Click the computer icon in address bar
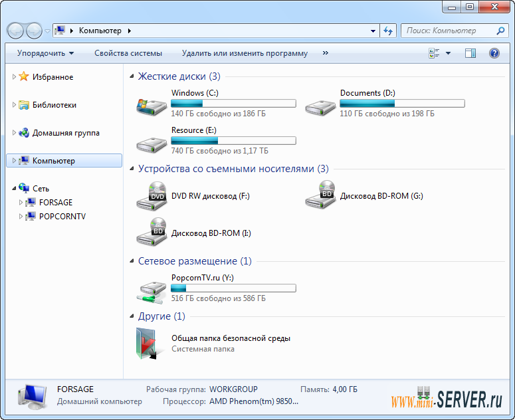The width and height of the screenshot is (515, 420). pyautogui.click(x=60, y=30)
